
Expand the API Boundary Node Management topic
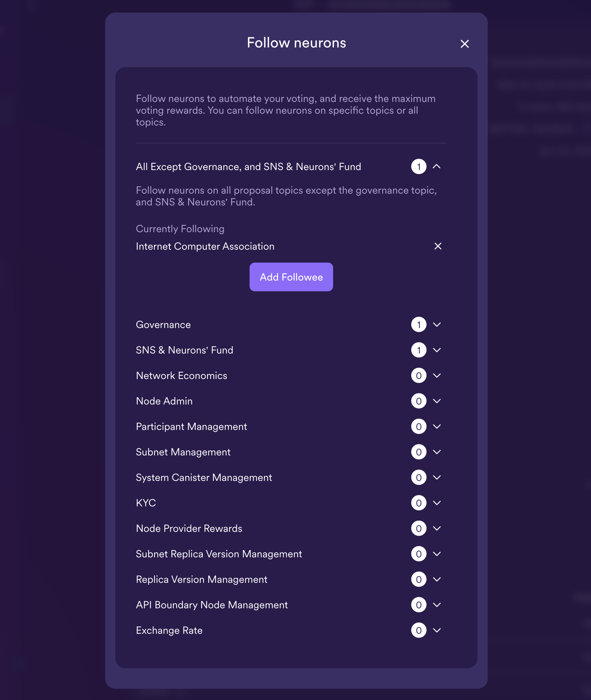click(436, 605)
